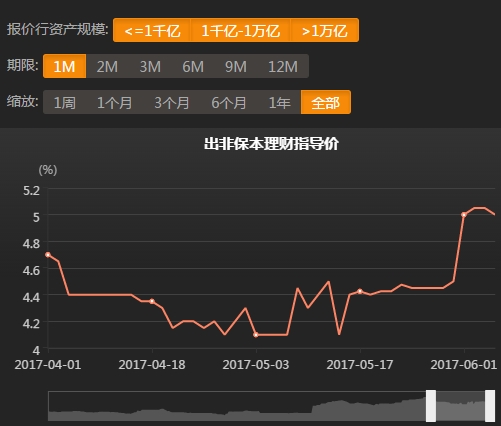Zoom chart to 1个月

[x=114, y=102]
